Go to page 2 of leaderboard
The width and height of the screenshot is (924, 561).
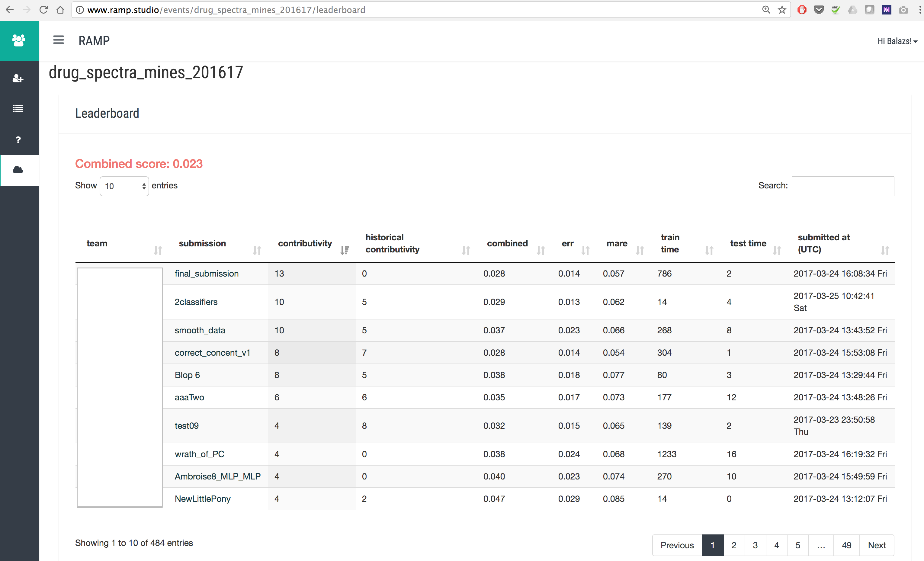pyautogui.click(x=733, y=545)
